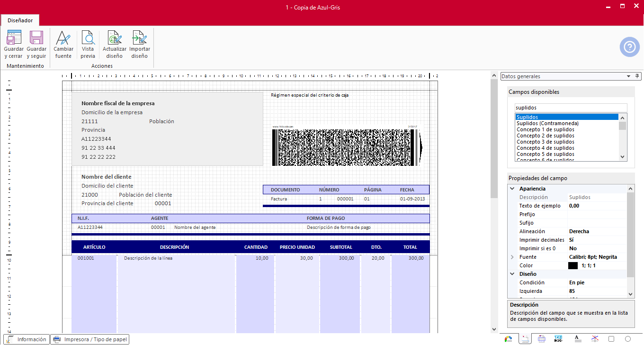Expand the Fuente property row
Image resolution: width=644 pixels, height=345 pixels.
coord(512,257)
